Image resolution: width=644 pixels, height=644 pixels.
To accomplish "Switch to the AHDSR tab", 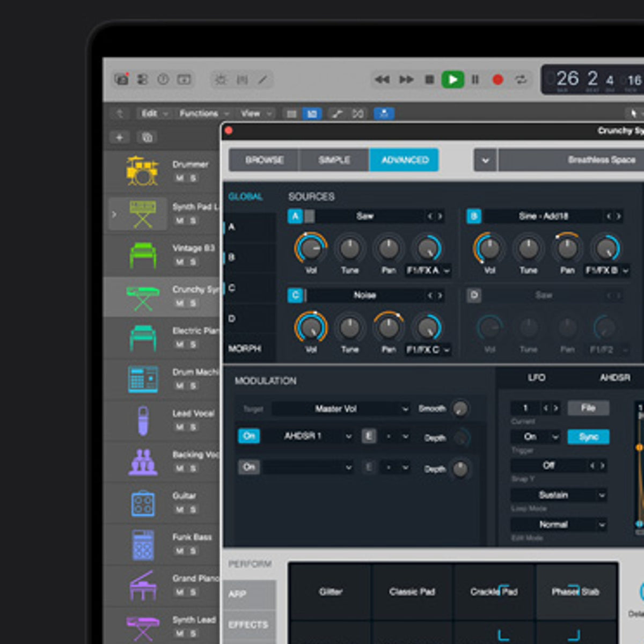I will (x=615, y=378).
